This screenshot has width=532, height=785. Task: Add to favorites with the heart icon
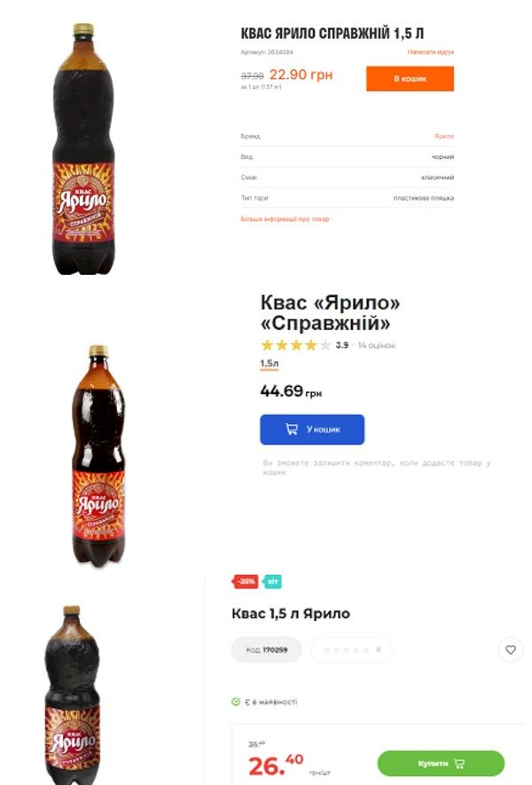[x=510, y=650]
